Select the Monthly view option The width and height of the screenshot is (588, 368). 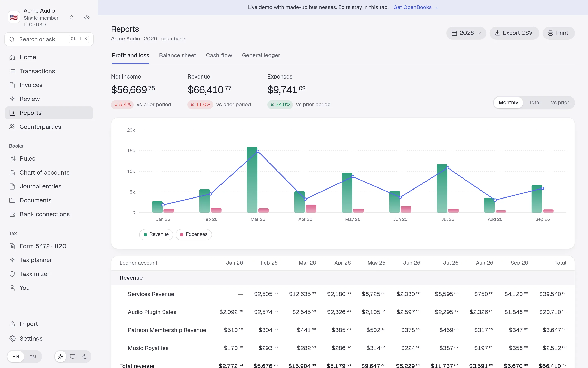pos(508,102)
